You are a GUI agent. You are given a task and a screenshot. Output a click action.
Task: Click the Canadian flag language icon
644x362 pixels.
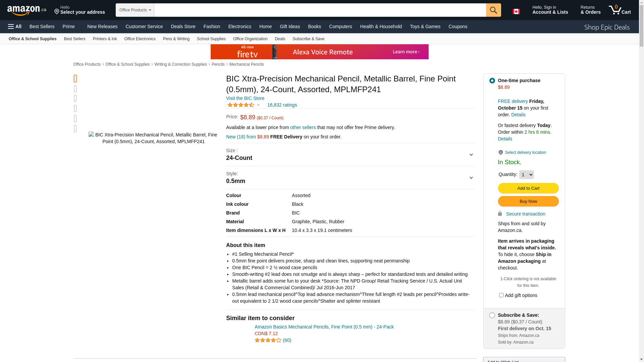[x=516, y=11]
